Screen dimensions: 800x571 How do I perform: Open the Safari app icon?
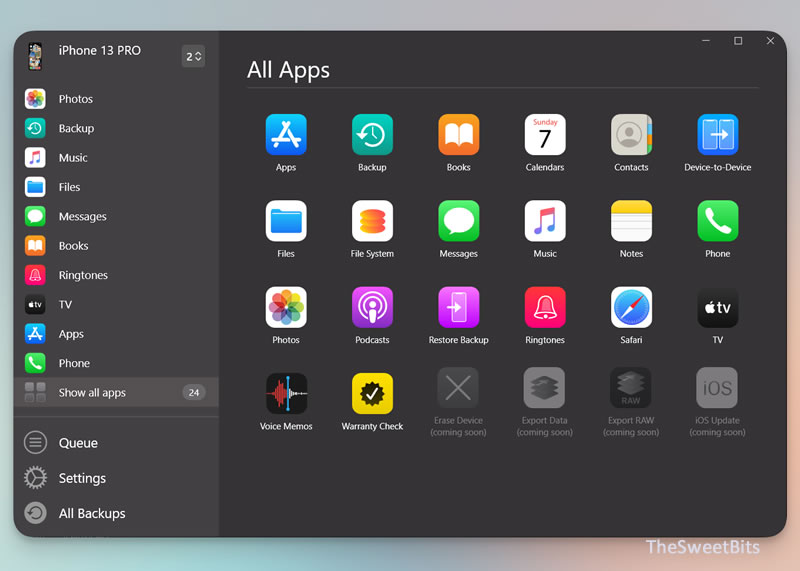[x=631, y=307]
